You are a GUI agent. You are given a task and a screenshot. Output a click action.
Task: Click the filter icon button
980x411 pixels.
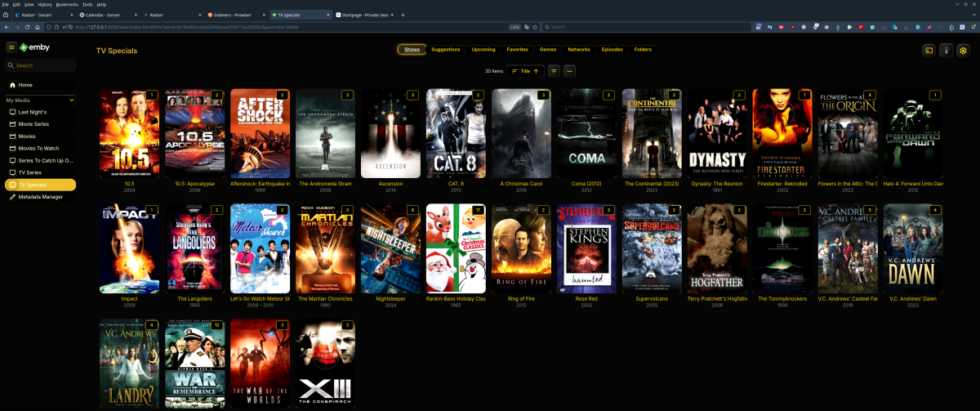click(x=554, y=71)
